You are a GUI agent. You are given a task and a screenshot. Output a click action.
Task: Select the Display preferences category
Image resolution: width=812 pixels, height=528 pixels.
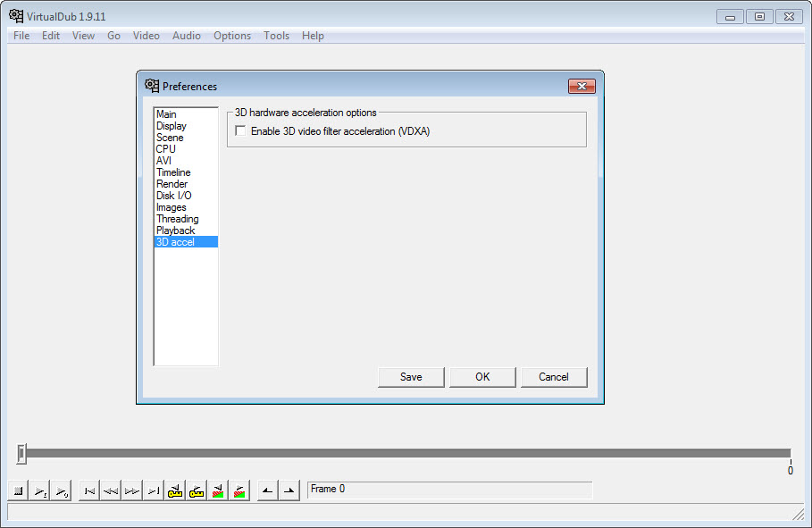pos(186,126)
